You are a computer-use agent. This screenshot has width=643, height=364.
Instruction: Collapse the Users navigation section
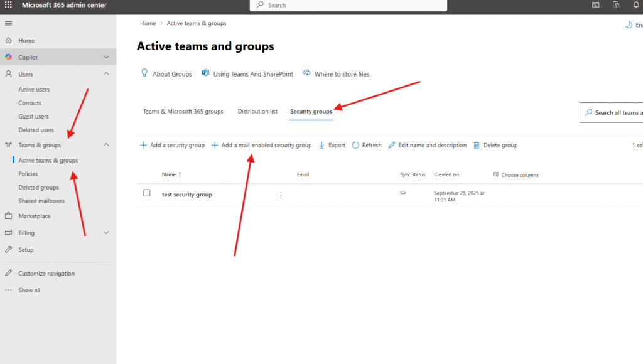(106, 74)
